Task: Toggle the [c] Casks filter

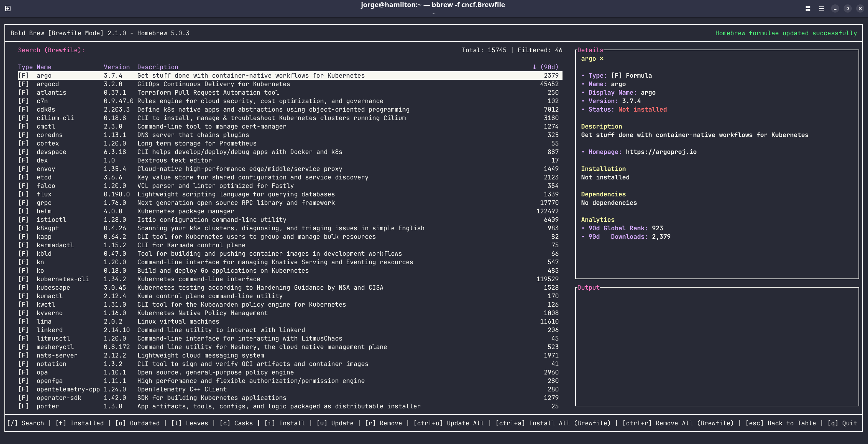Action: click(x=236, y=423)
